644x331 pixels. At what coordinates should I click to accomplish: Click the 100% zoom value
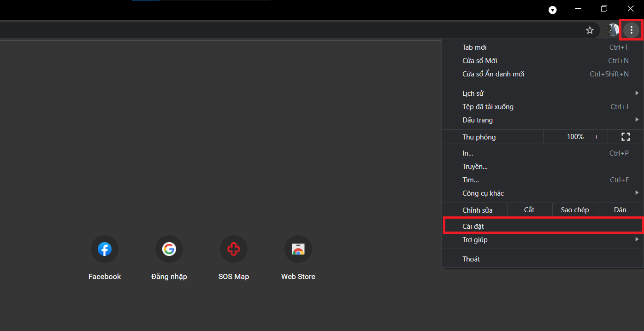click(x=575, y=137)
